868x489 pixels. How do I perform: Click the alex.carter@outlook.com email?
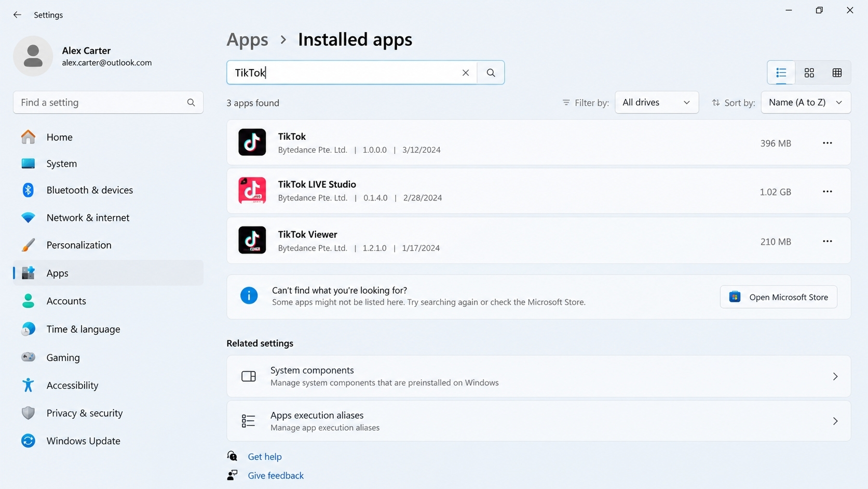pyautogui.click(x=107, y=63)
